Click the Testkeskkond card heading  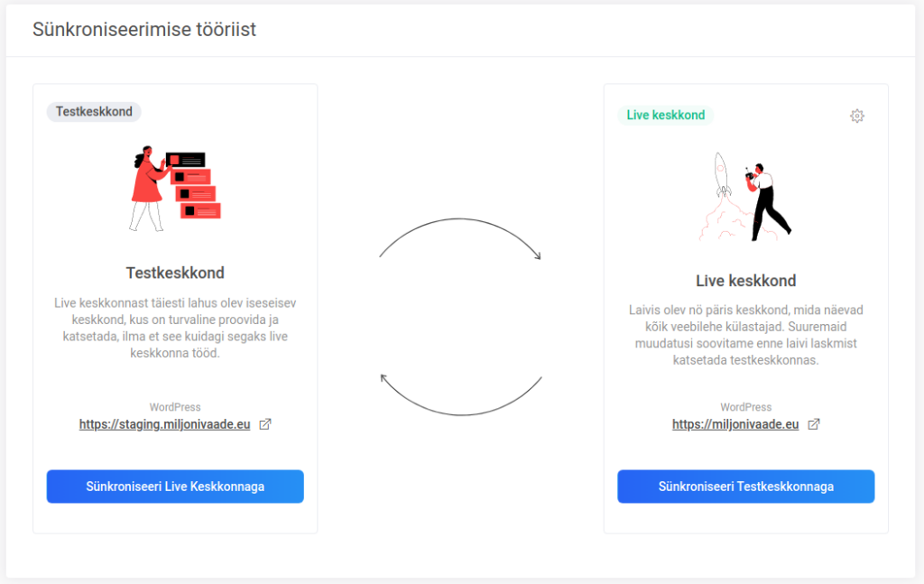(175, 273)
